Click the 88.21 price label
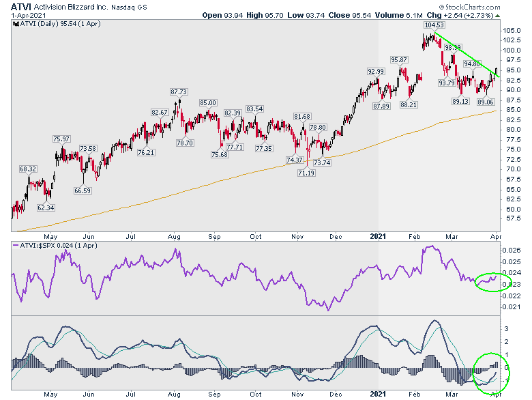 click(x=408, y=105)
